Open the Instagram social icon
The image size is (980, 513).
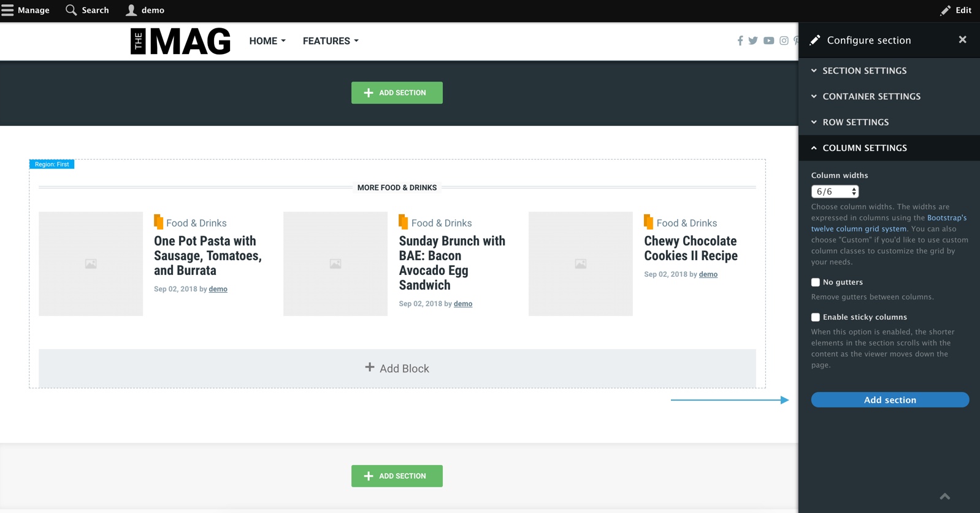click(x=784, y=40)
